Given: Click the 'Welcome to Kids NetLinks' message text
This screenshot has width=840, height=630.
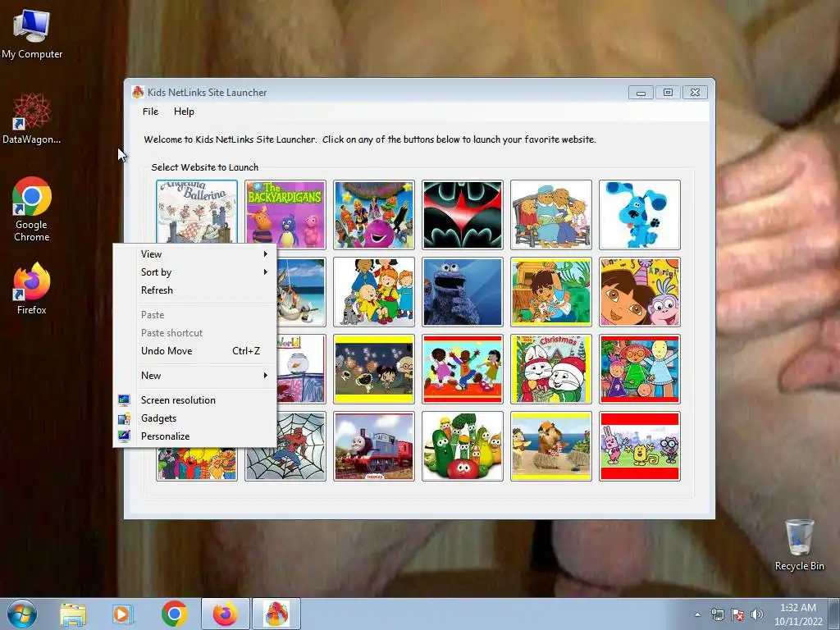Looking at the screenshot, I should tap(370, 139).
